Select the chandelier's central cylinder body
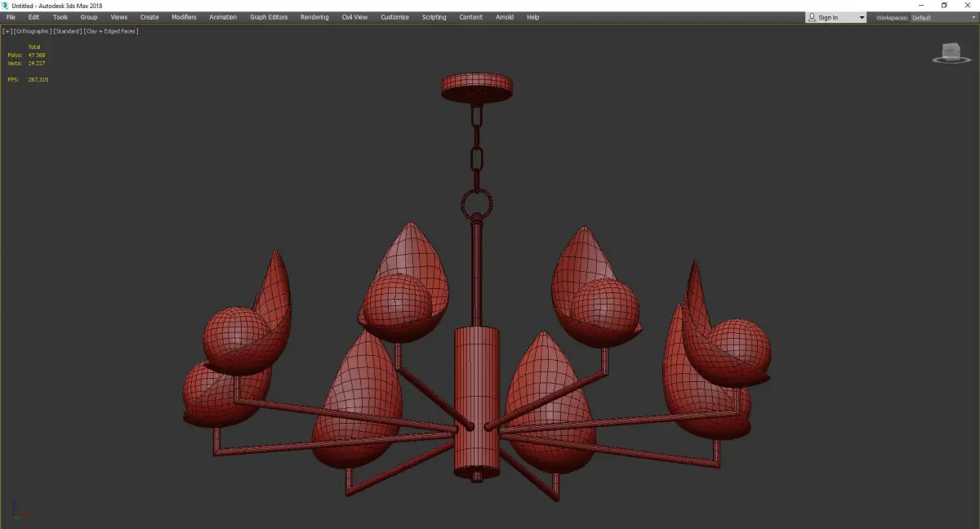The height and width of the screenshot is (529, 980). click(x=476, y=401)
